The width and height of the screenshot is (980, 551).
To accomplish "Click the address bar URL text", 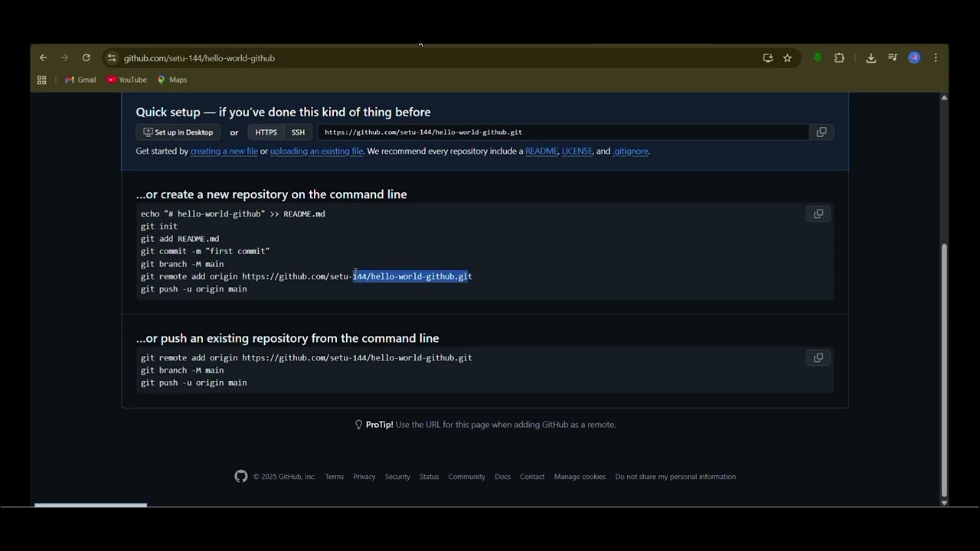I will click(199, 58).
